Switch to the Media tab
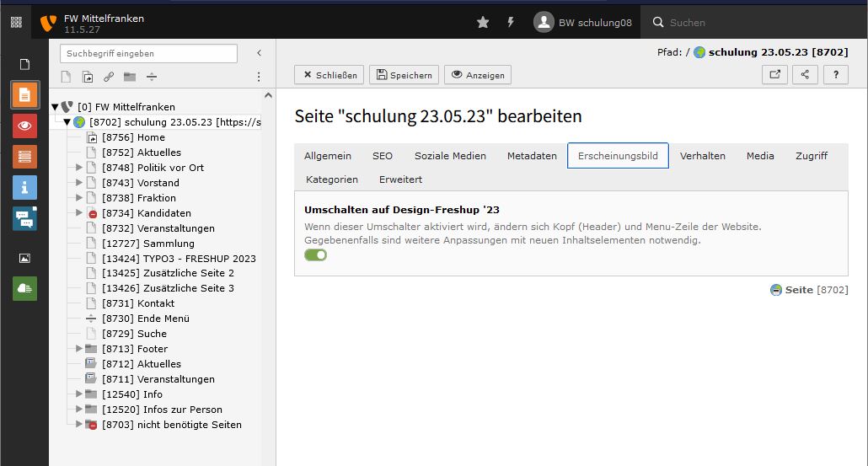The width and height of the screenshot is (868, 466). 760,156
